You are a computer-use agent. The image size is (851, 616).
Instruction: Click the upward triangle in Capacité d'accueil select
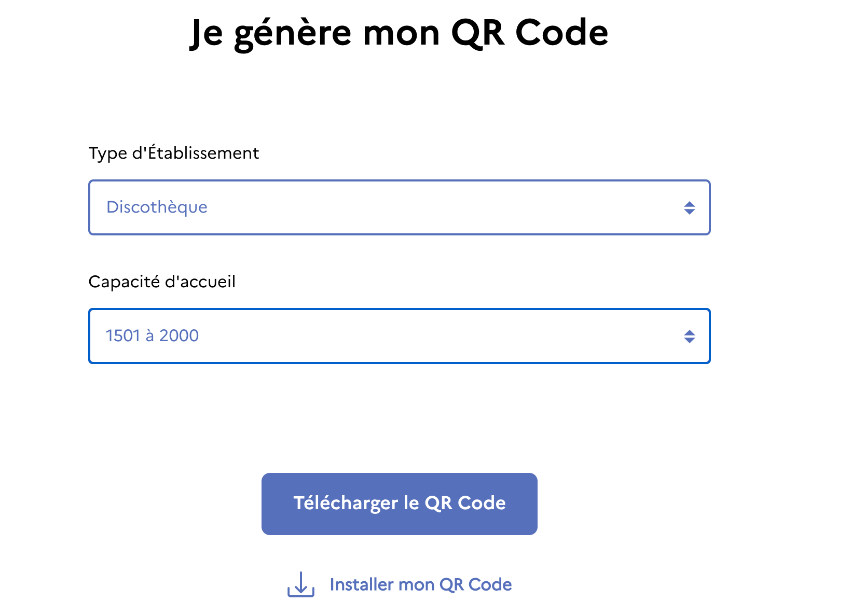point(689,333)
